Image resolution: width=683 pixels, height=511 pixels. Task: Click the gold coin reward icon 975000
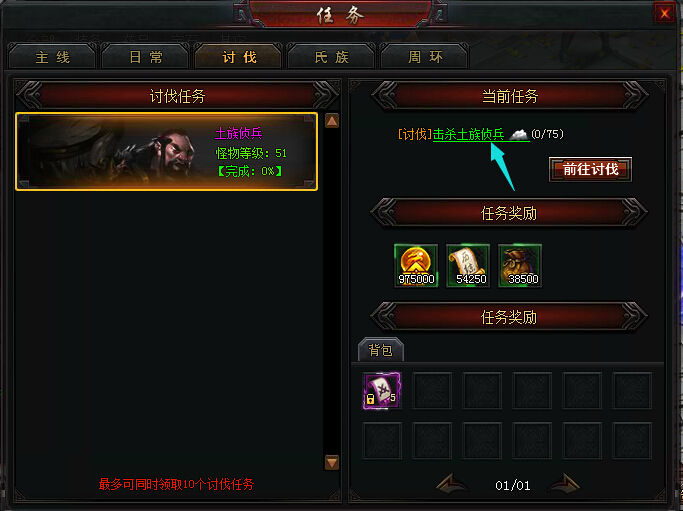pos(416,265)
